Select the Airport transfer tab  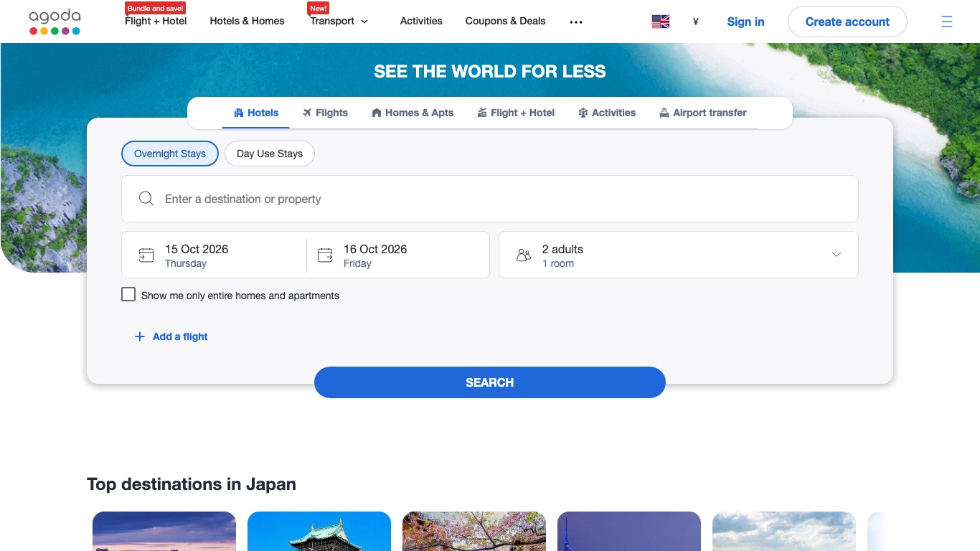point(703,113)
